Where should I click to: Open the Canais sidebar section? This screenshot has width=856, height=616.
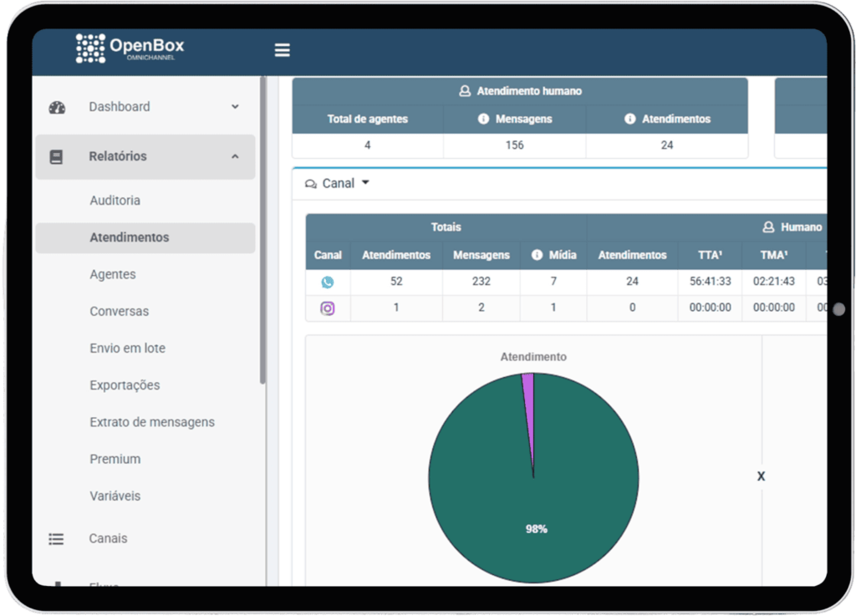108,539
